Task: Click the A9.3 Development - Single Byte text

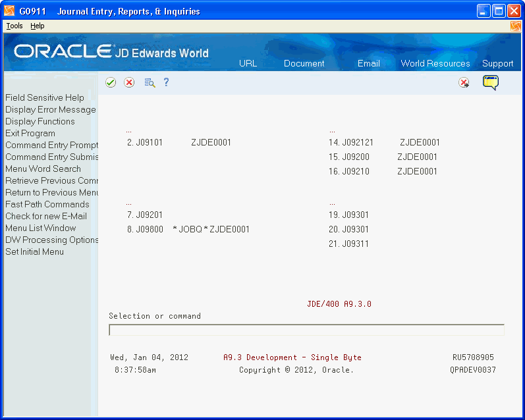Action: (292, 357)
